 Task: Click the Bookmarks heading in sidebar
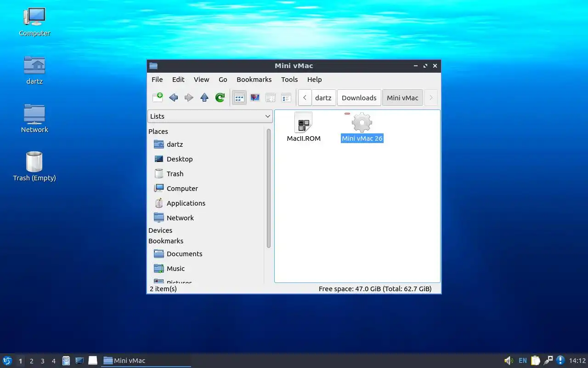(x=166, y=241)
